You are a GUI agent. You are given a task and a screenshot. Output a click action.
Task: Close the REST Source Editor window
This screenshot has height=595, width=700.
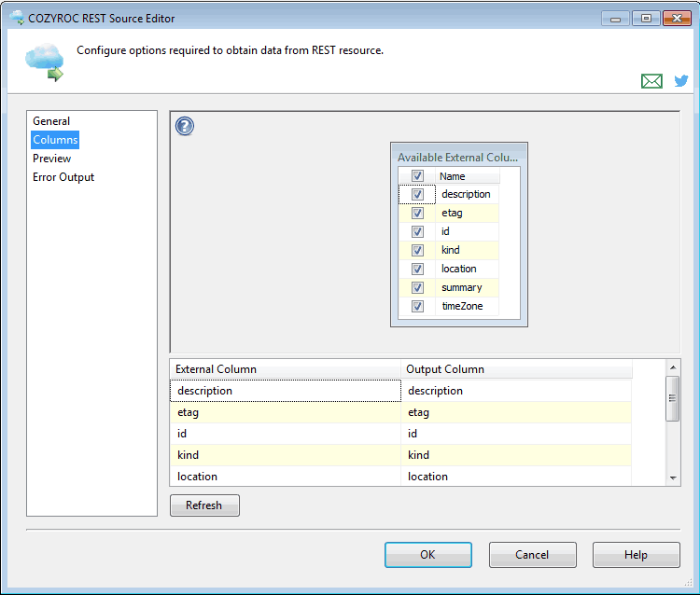click(677, 19)
